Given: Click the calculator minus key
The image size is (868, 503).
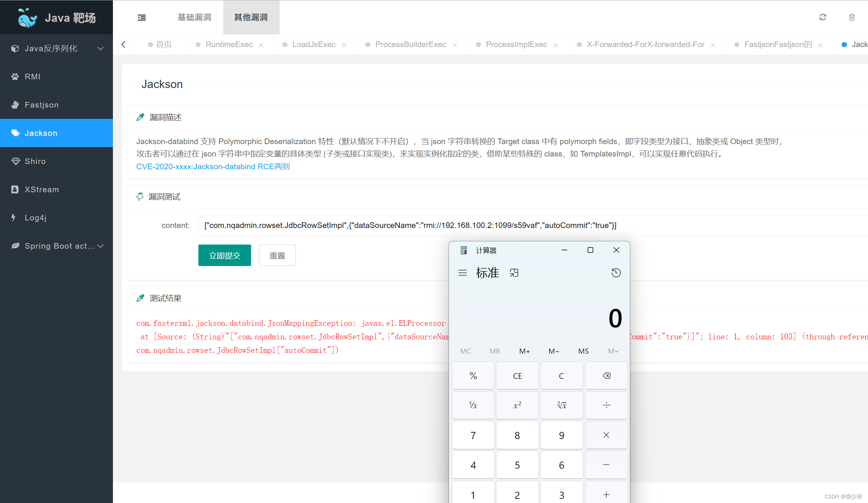Looking at the screenshot, I should pyautogui.click(x=606, y=465).
